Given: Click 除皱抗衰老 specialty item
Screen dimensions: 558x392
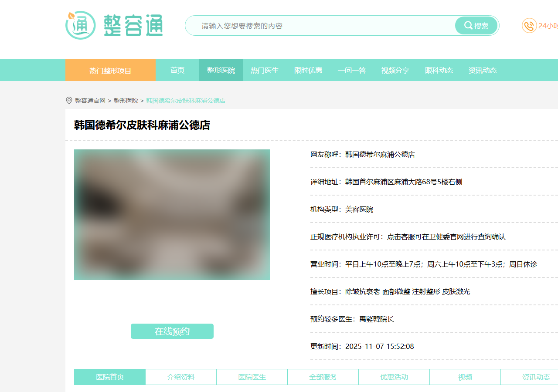Looking at the screenshot, I should 363,292.
